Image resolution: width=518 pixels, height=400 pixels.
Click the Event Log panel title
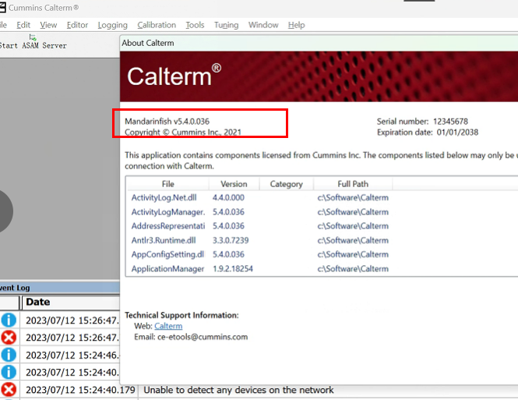click(15, 288)
